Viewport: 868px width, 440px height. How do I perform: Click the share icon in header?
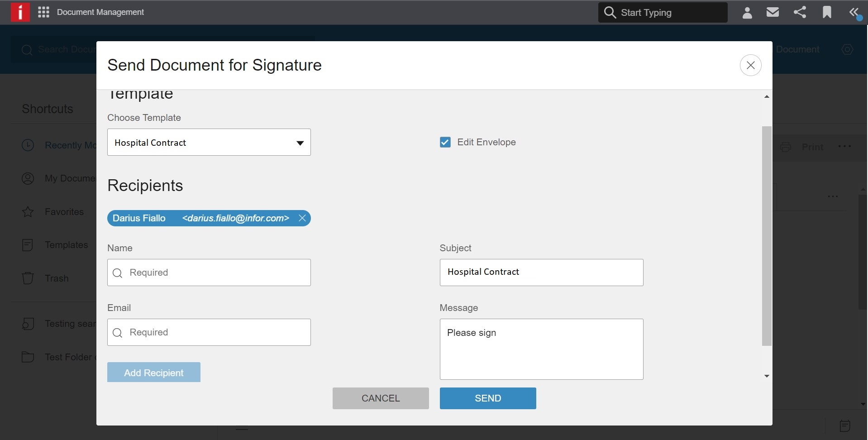pos(800,12)
